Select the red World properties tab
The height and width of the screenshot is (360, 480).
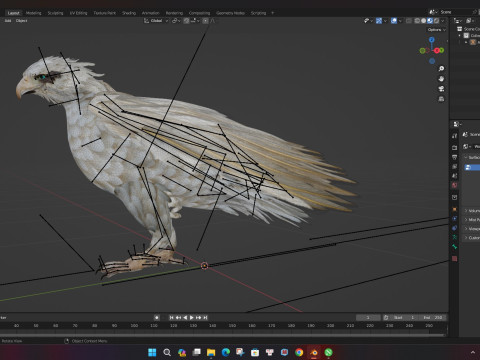point(454,185)
